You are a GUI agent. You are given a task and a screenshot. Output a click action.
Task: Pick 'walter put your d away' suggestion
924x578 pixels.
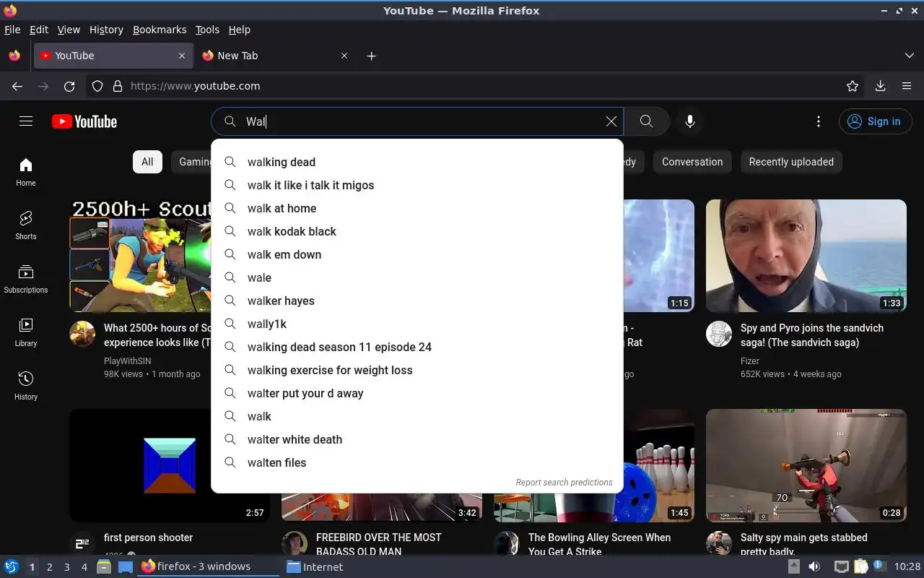(x=417, y=393)
